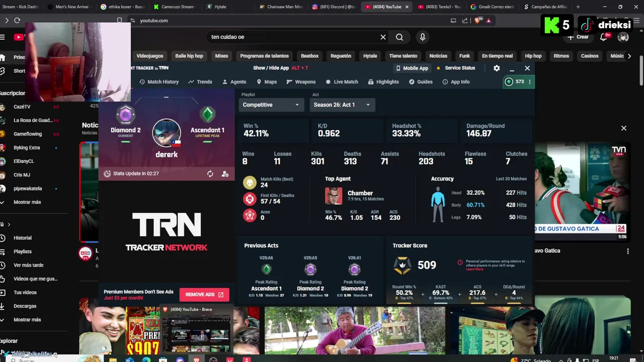Open Historial in YouTube sidebar
644x362 pixels.
[23, 238]
